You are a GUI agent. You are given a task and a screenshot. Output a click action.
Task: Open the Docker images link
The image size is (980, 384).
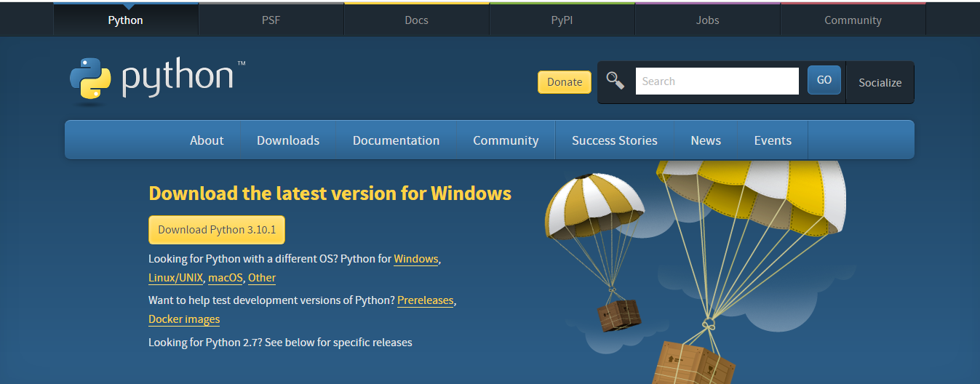pyautogui.click(x=184, y=319)
